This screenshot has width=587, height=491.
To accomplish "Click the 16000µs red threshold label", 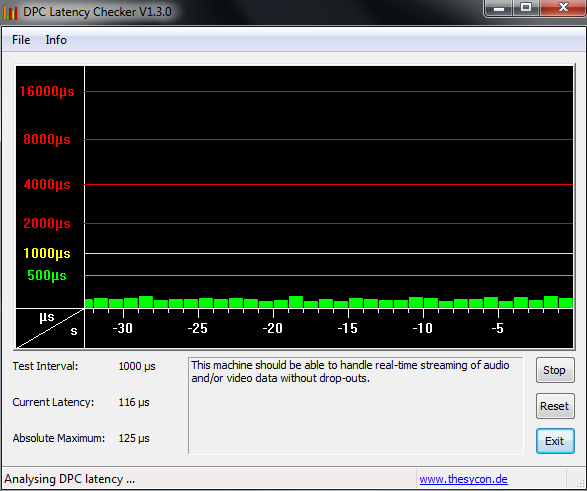I will point(47,91).
